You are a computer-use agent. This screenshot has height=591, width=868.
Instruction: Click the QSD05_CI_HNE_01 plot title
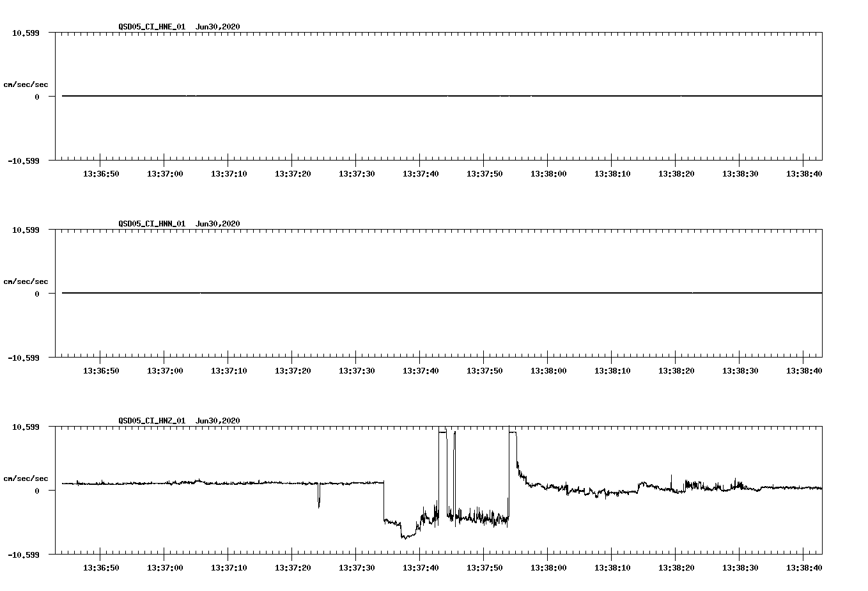click(x=179, y=27)
